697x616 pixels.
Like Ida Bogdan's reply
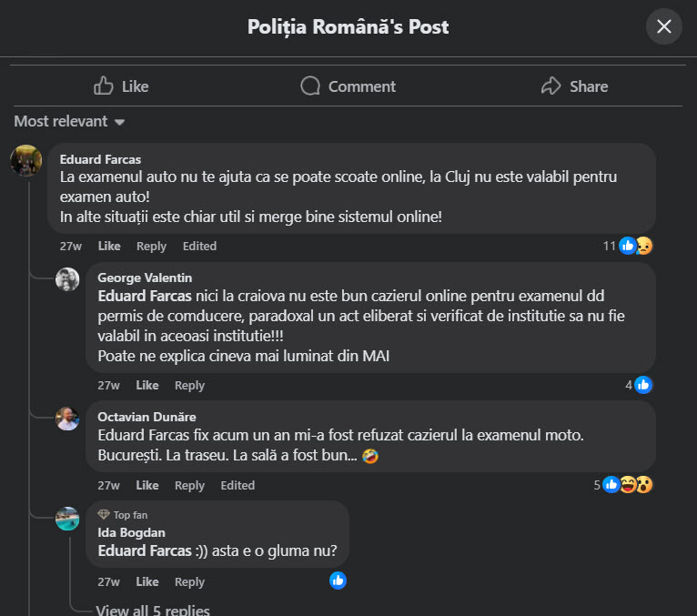click(147, 581)
